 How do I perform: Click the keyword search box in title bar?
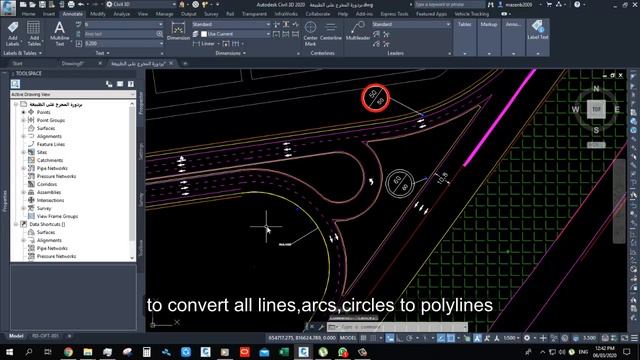[450, 4]
